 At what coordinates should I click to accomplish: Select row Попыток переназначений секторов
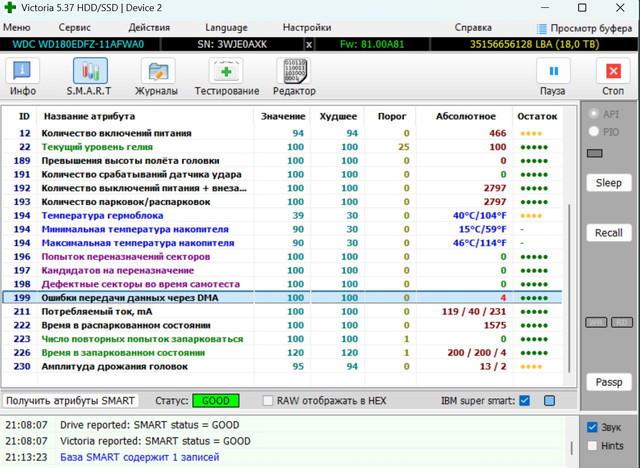(282, 257)
